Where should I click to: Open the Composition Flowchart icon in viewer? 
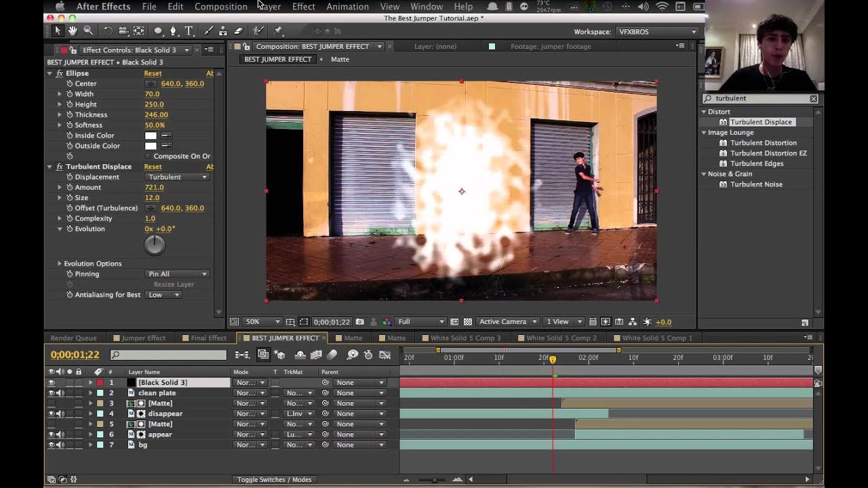tap(632, 322)
